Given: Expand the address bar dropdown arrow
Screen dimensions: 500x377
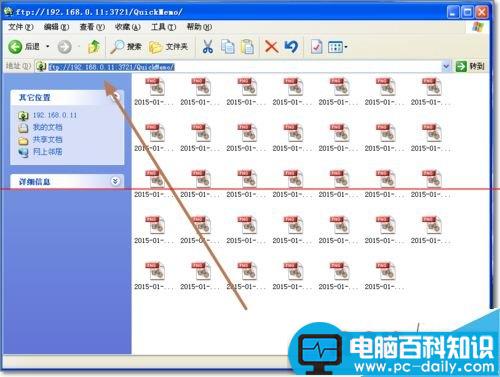Looking at the screenshot, I should tap(446, 66).
